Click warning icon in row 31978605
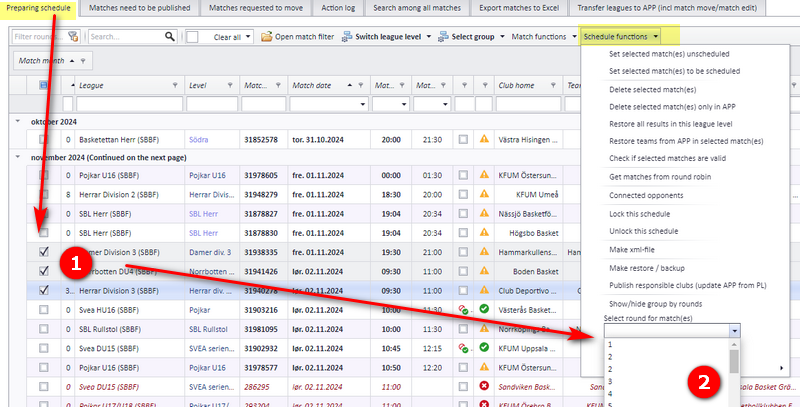 point(484,174)
